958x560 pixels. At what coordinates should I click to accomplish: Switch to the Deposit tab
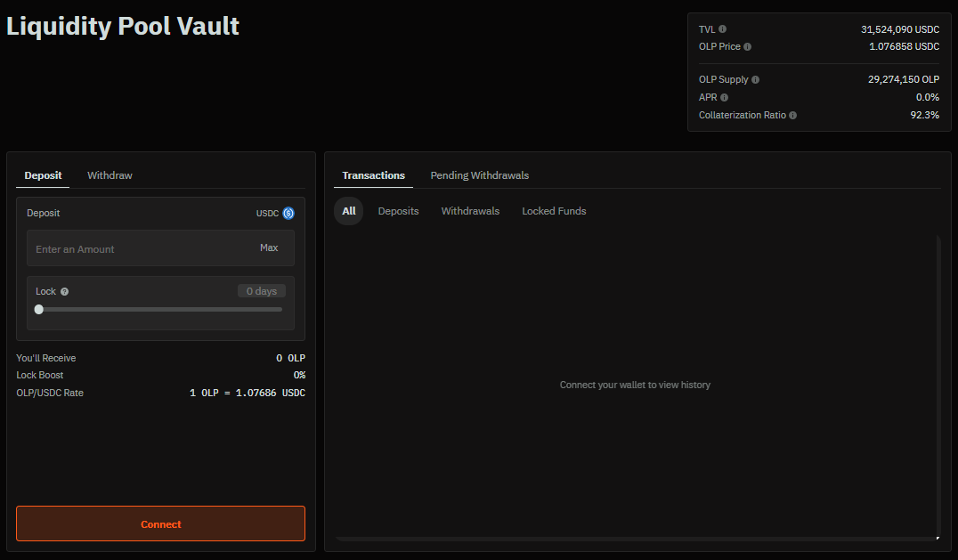point(43,175)
